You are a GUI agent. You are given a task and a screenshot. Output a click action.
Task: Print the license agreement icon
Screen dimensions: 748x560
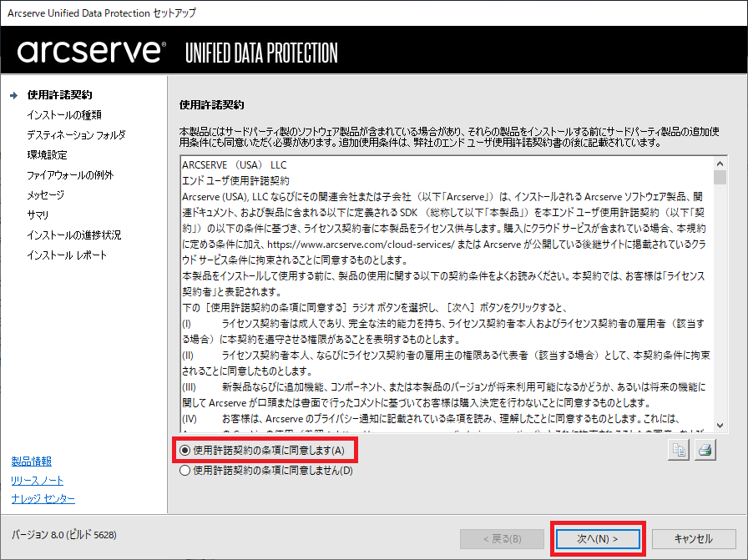(705, 450)
